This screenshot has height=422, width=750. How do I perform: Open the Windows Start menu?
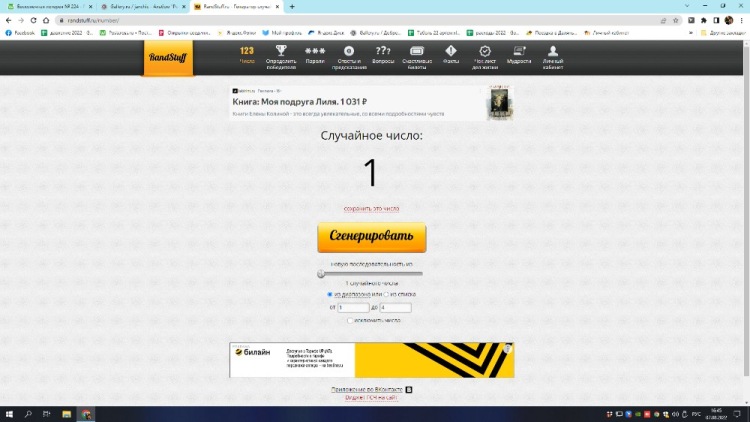(10, 413)
